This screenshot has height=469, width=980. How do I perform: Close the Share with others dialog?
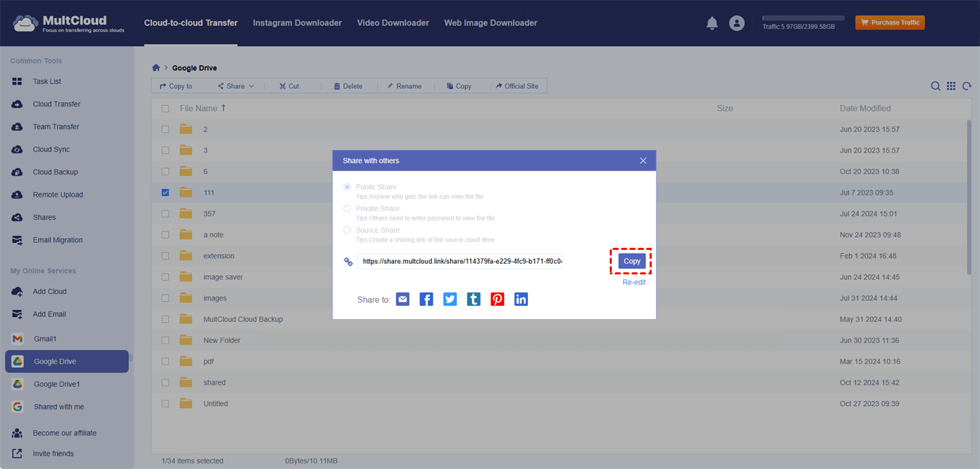[643, 160]
